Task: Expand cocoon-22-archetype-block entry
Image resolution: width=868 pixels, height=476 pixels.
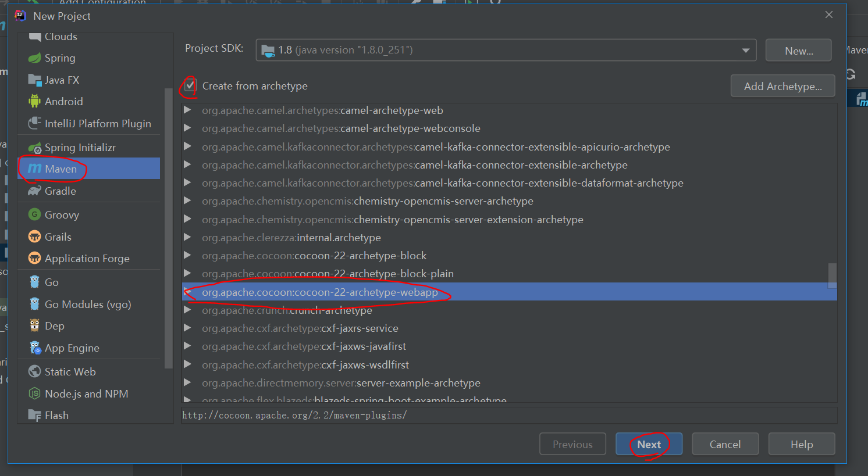Action: [x=187, y=256]
